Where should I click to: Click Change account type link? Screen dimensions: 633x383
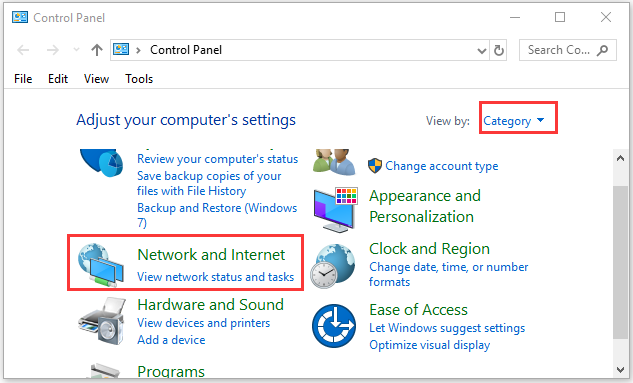[442, 166]
